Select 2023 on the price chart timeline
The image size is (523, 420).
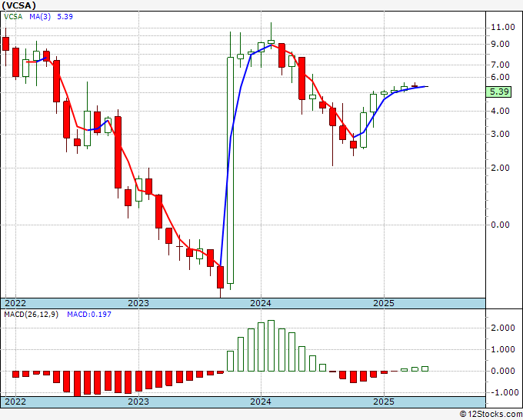pos(138,303)
